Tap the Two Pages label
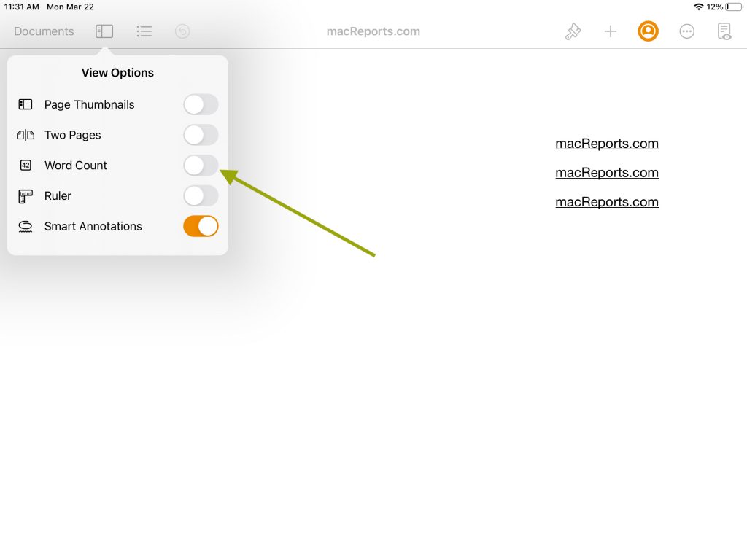This screenshot has width=747, height=560. pyautogui.click(x=72, y=135)
